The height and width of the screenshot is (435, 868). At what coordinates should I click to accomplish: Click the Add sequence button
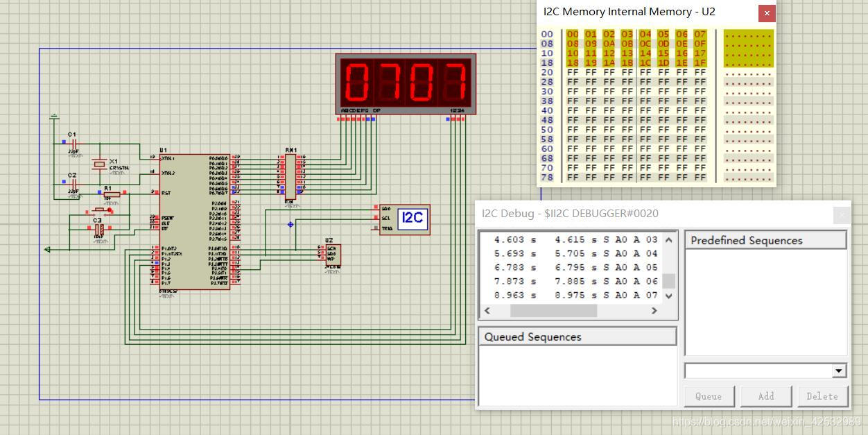(765, 396)
